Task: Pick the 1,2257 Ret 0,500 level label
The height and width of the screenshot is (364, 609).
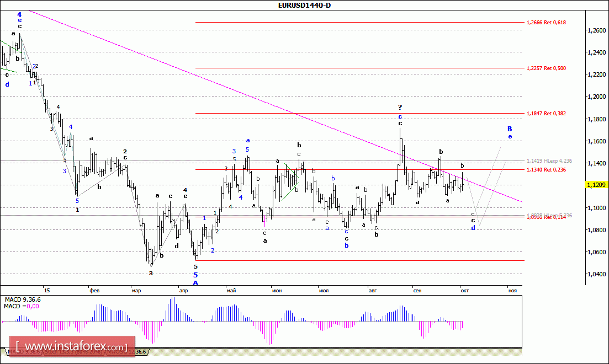Action: pos(546,68)
